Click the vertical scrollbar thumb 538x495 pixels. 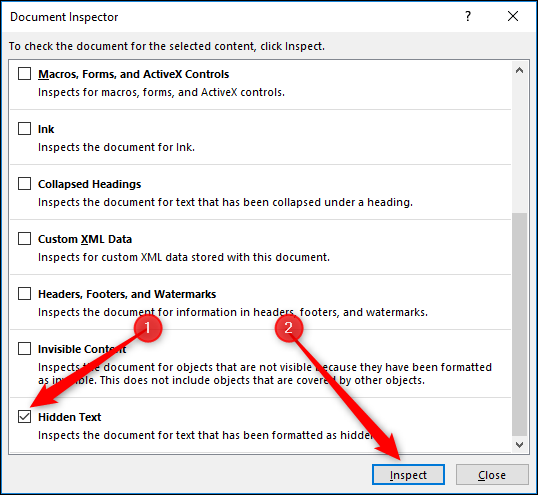[x=519, y=324]
